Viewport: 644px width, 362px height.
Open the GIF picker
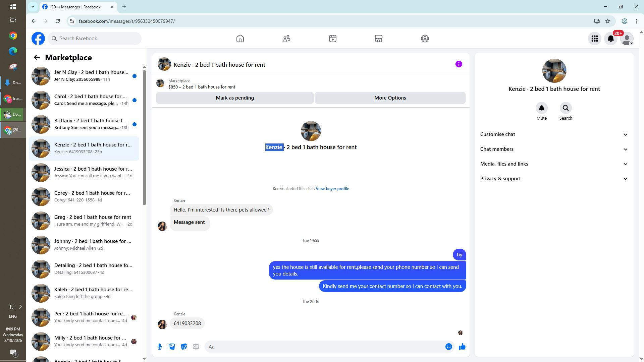(x=196, y=347)
